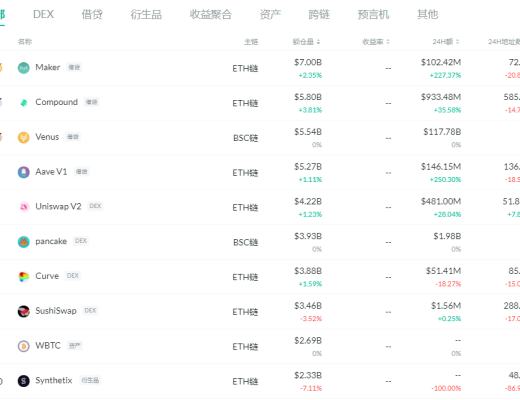Open the Uniswap V2 name link
Screen dimensions: 520x400
pos(58,206)
